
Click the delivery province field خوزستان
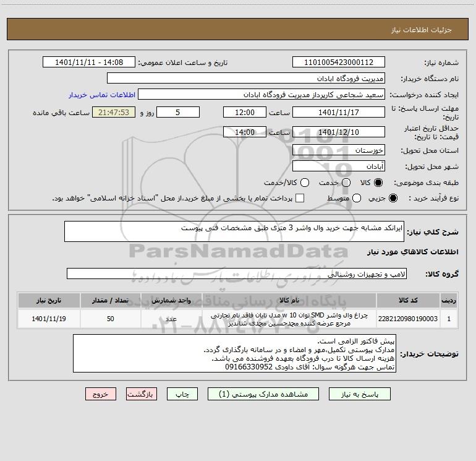point(339,150)
